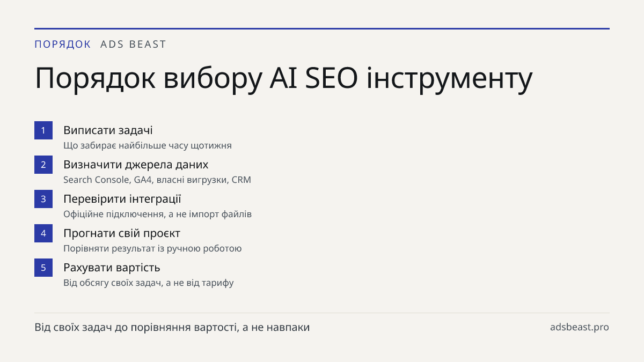Select the step title 'Визначити джерела даних'

coord(136,165)
